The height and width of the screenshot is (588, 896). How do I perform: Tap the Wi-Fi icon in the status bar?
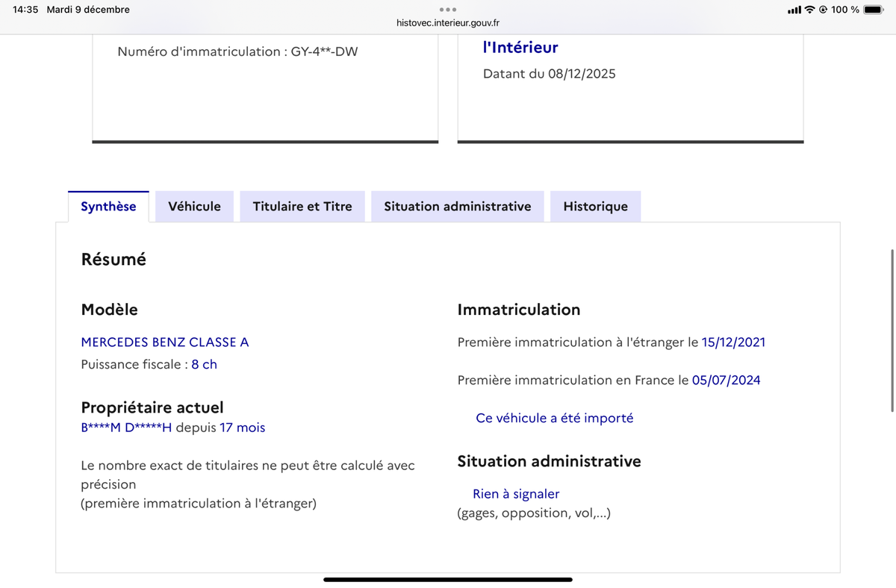(811, 10)
